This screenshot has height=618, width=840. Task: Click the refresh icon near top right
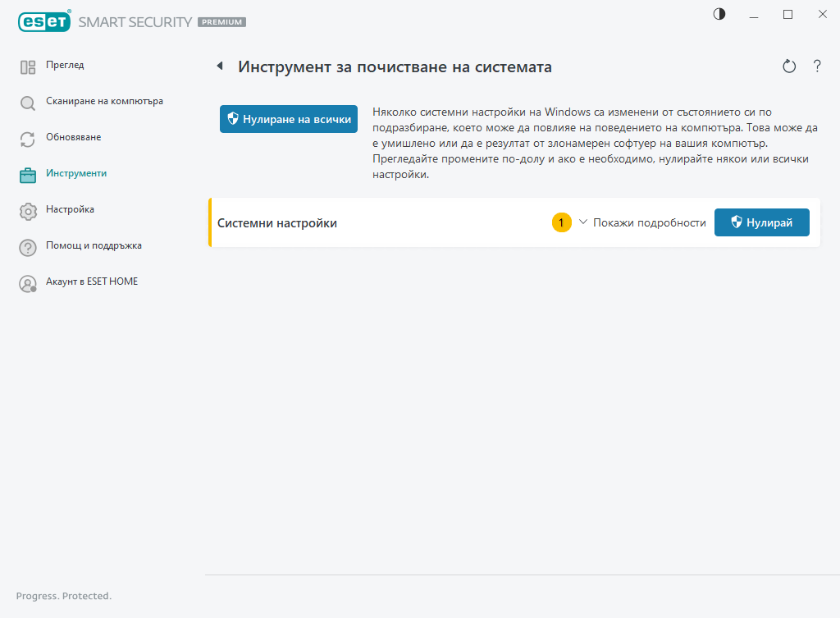tap(788, 66)
